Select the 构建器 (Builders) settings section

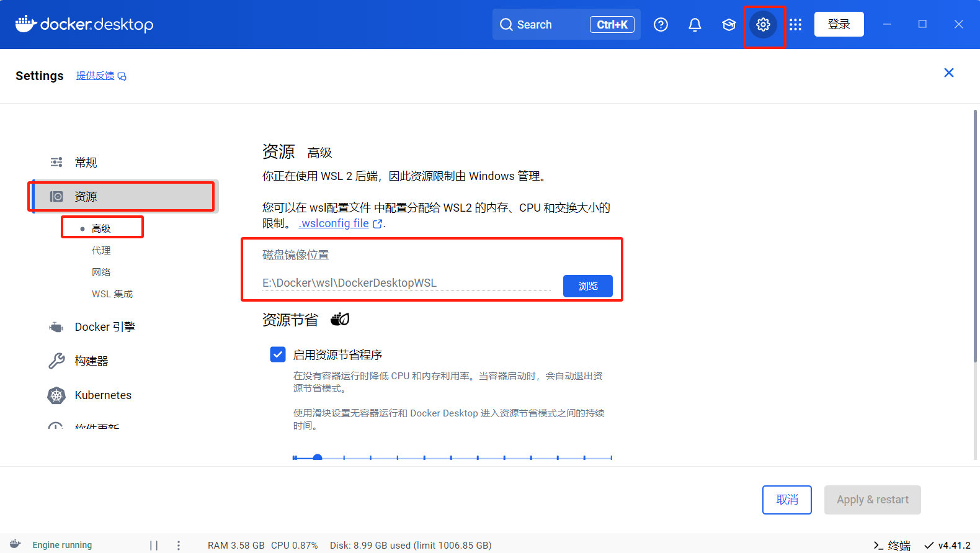[123, 361]
